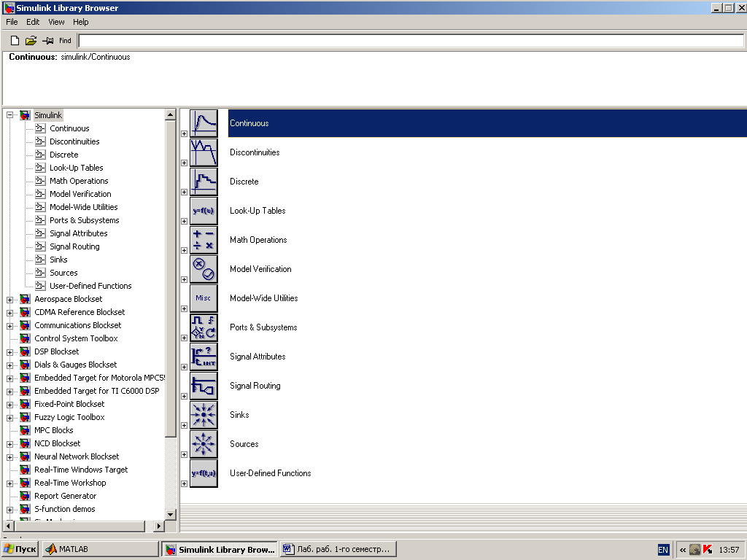Viewport: 747px width, 560px height.
Task: Select Discrete in the library tree
Action: 64,155
